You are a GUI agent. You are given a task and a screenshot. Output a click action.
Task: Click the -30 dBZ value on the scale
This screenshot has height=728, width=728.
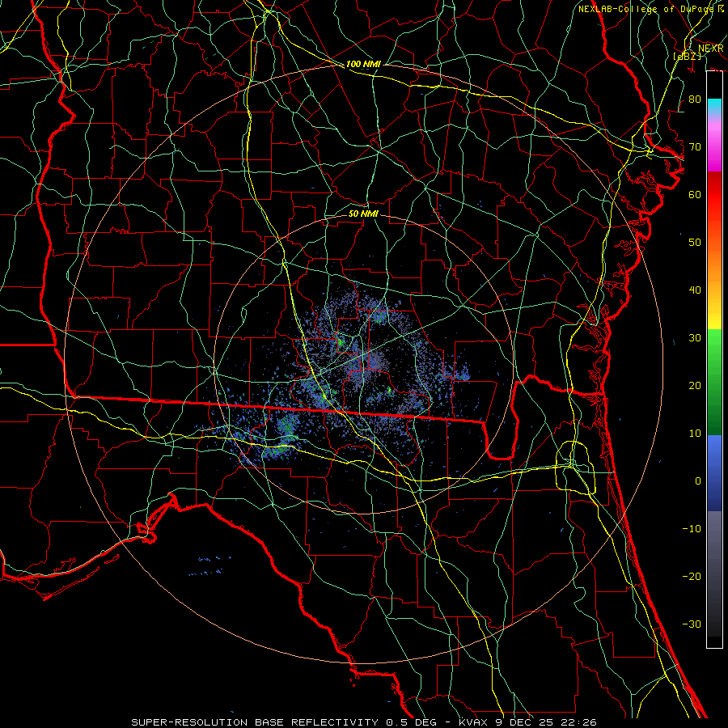[x=692, y=624]
